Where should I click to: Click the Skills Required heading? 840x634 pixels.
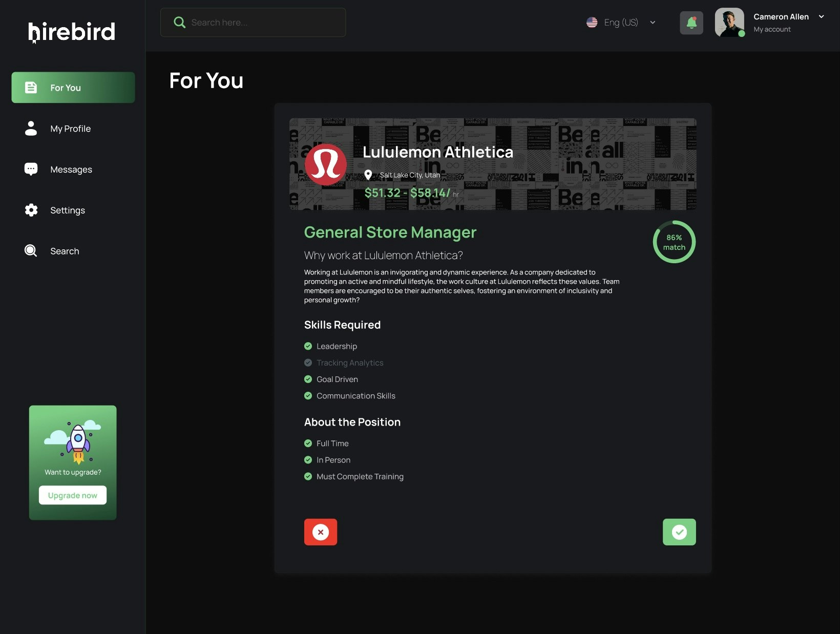(342, 325)
